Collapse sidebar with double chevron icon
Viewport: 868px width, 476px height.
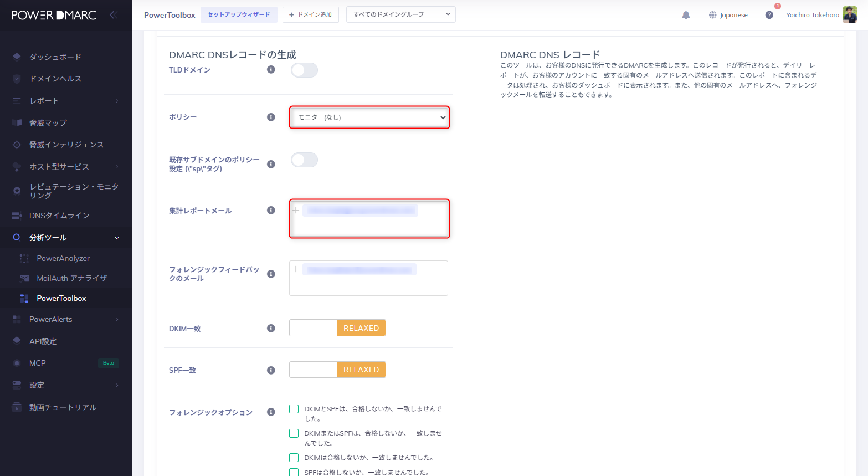[114, 15]
